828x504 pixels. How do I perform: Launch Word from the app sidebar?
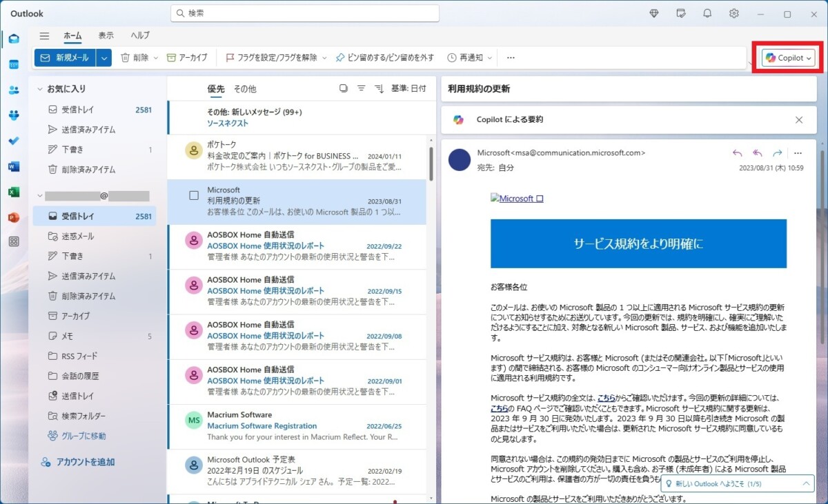[x=14, y=166]
